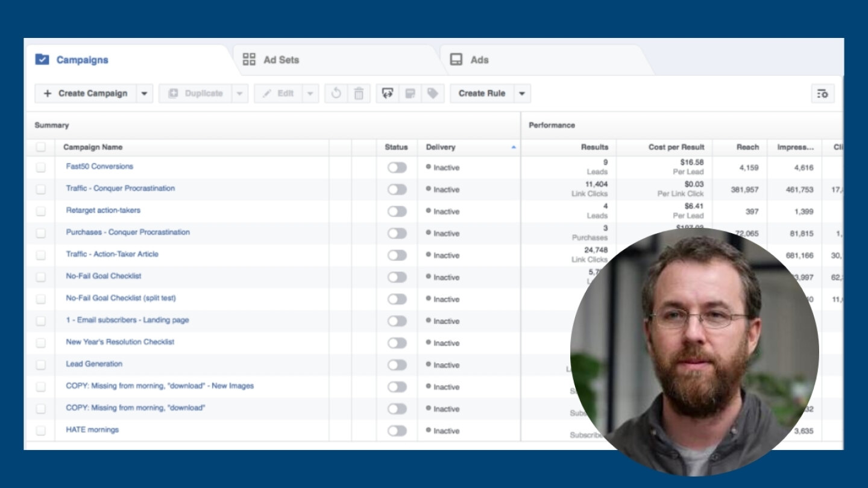Expand the Edit dropdown arrow
Image resolution: width=868 pixels, height=488 pixels.
[x=310, y=93]
